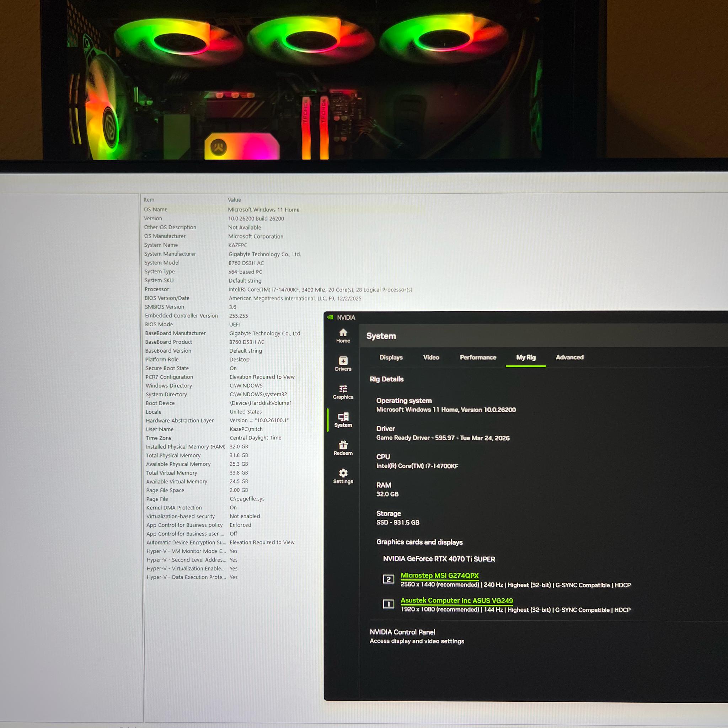728x728 pixels.
Task: Open Settings gear in NVIDIA sidebar
Action: point(343,476)
